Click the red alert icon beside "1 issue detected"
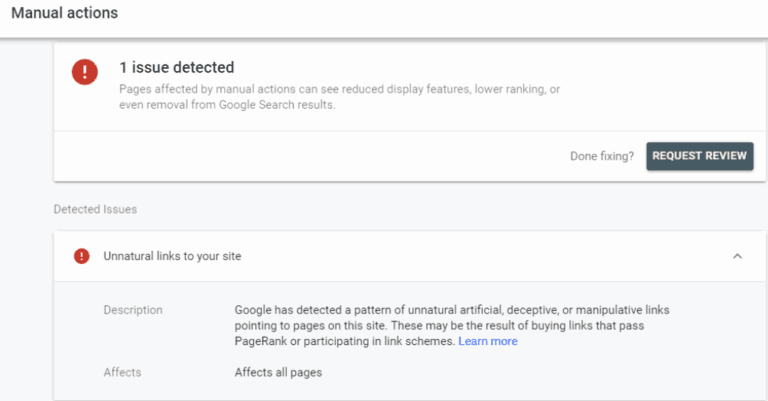768x401 pixels. coord(85,73)
